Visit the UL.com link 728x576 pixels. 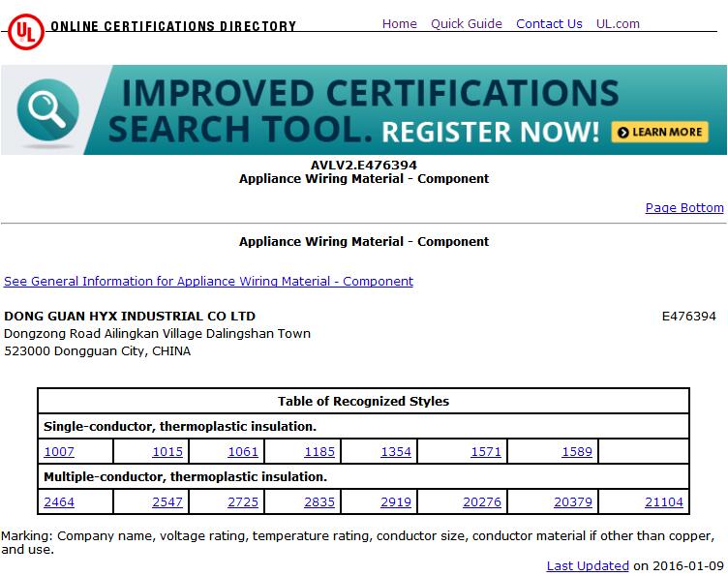618,24
